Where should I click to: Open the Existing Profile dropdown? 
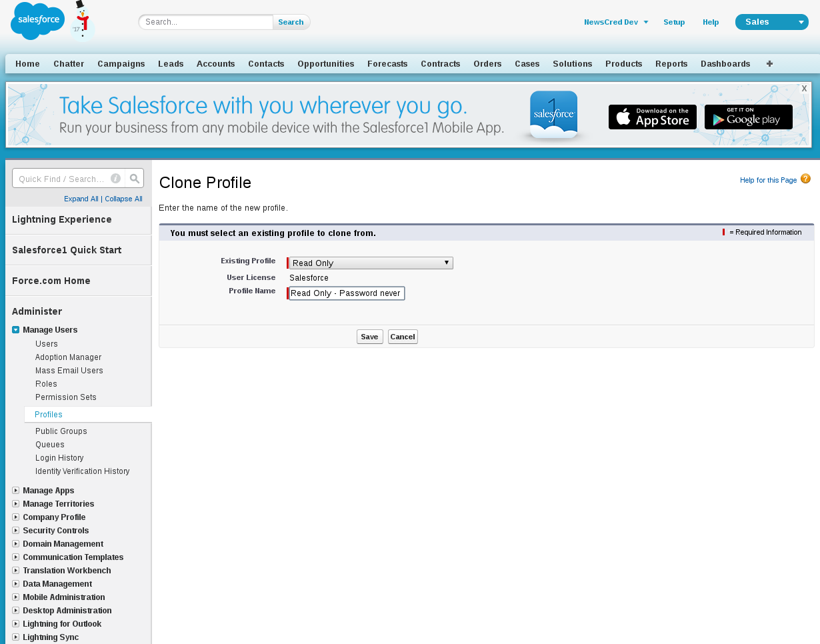click(371, 263)
